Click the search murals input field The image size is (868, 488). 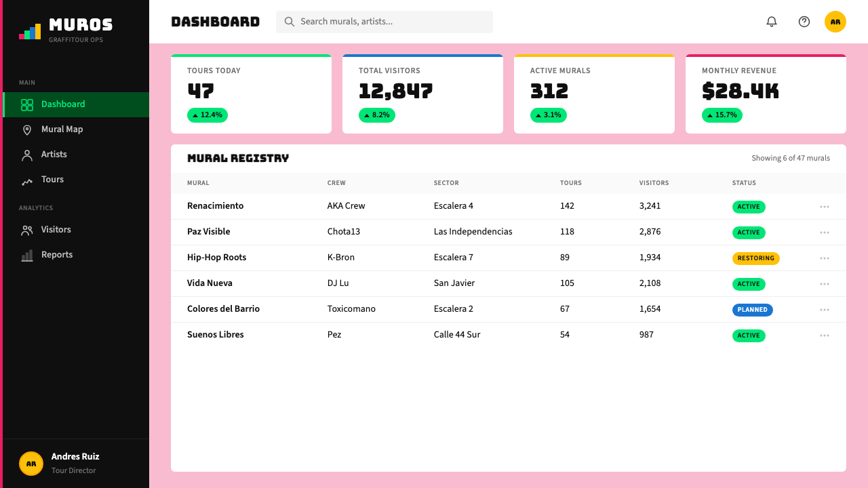point(384,22)
